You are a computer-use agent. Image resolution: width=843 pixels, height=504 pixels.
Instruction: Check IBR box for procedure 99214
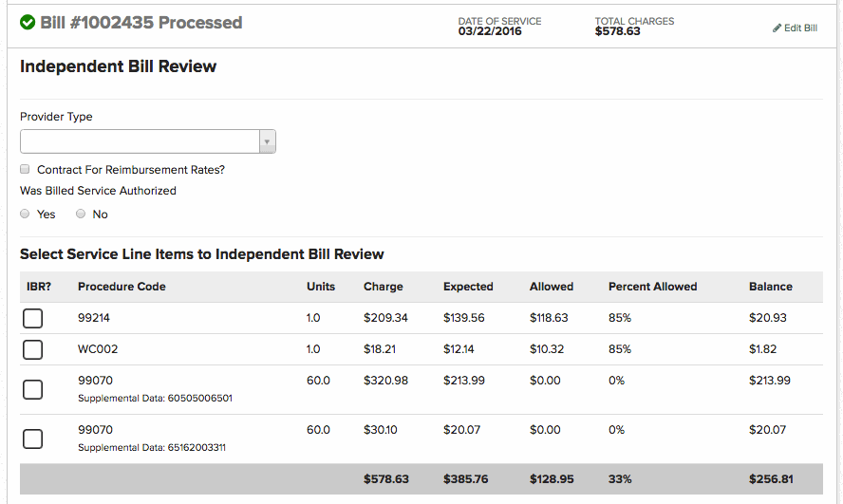coord(33,318)
